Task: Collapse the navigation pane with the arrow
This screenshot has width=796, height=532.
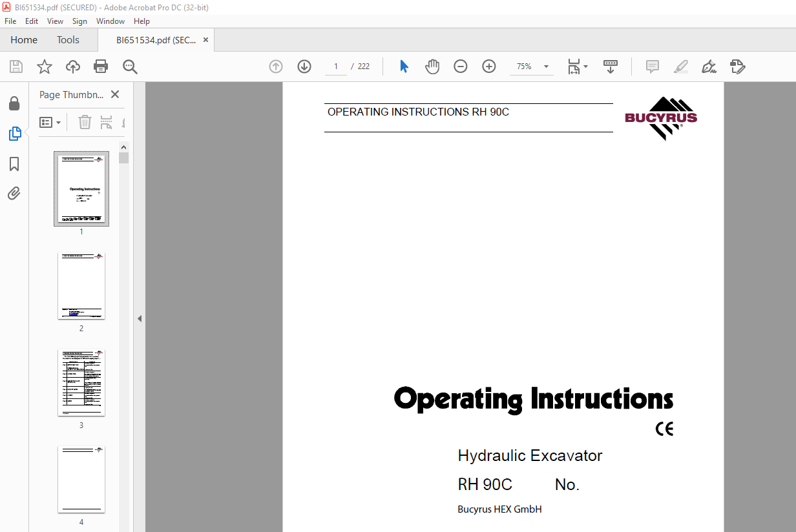Action: (x=139, y=319)
